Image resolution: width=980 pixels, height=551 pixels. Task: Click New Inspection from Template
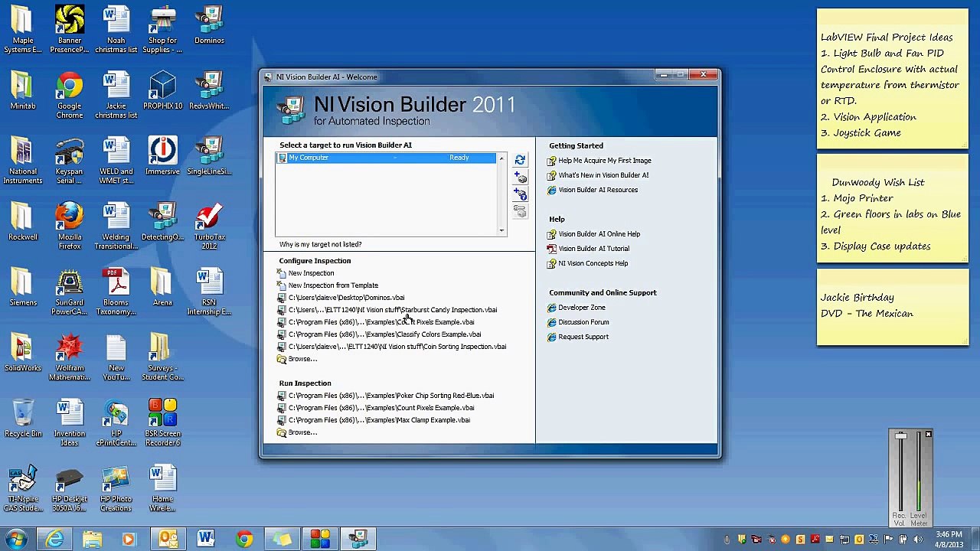point(333,285)
